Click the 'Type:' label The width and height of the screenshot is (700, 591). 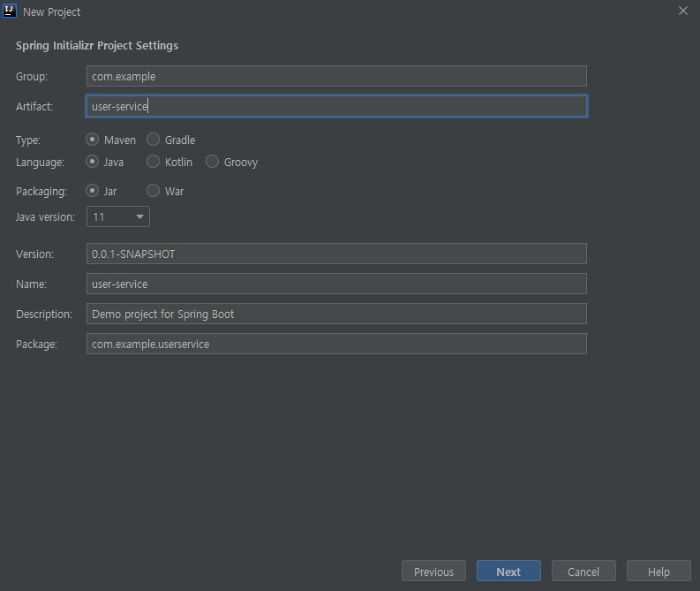click(x=28, y=140)
